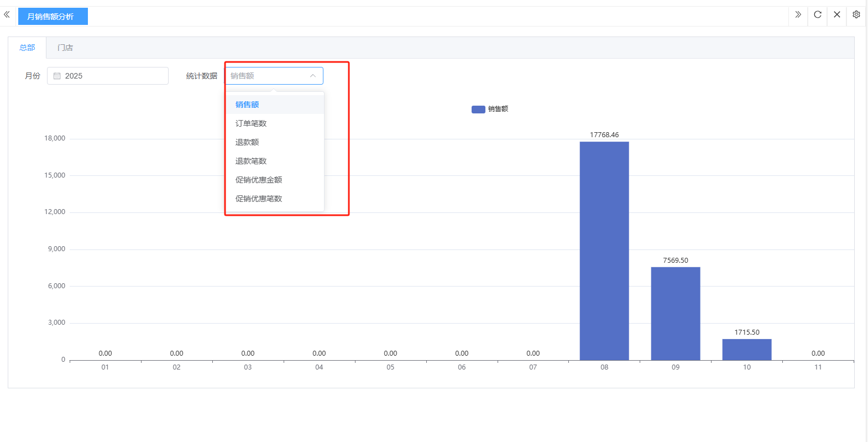This screenshot has width=868, height=442.
Task: Select 订单笔数 from dropdown list
Action: tap(251, 123)
